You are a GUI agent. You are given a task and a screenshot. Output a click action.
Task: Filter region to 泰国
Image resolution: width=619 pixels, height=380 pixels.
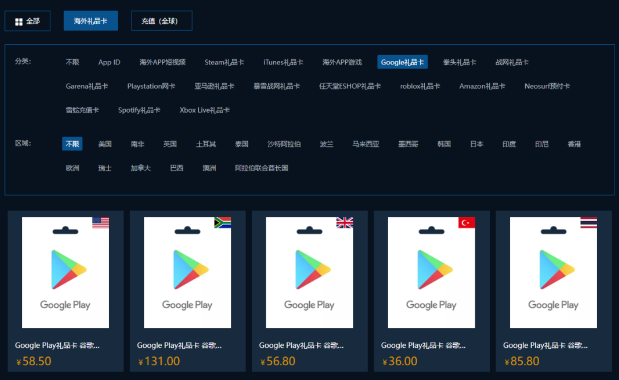(242, 144)
